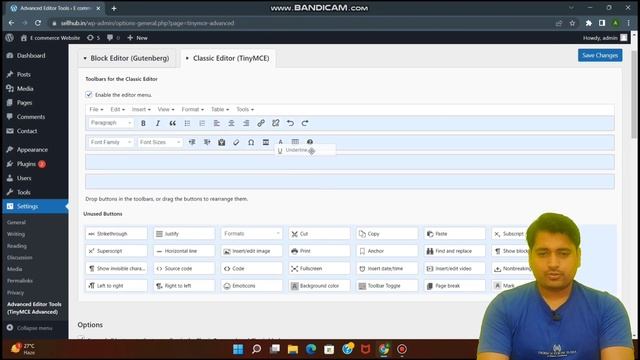Open File Explorer from taskbar
640x360 pixels.
pyautogui.click(x=293, y=349)
